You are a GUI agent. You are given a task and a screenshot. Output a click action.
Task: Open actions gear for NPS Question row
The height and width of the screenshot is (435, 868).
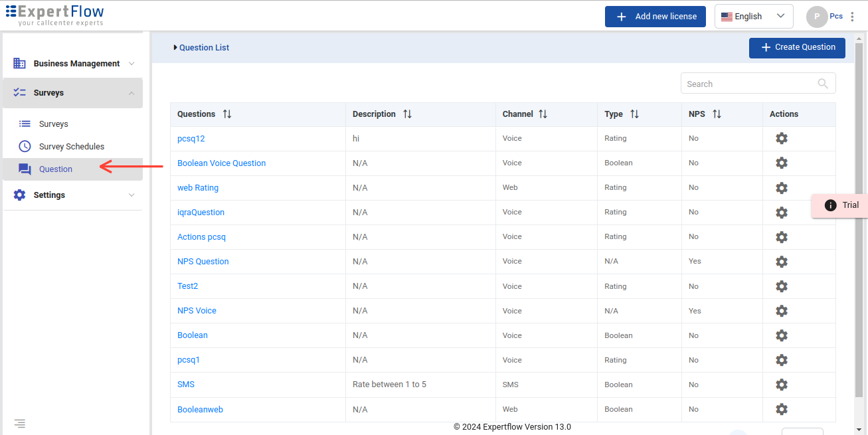point(782,262)
